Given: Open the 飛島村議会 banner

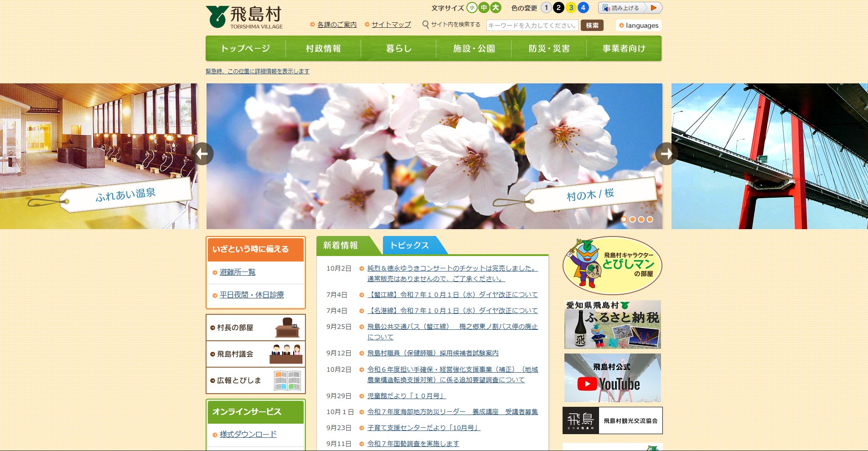Looking at the screenshot, I should 256,354.
